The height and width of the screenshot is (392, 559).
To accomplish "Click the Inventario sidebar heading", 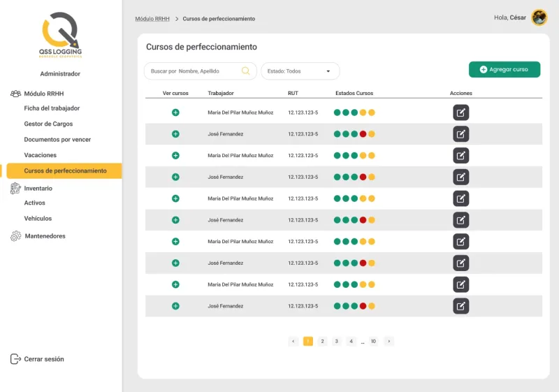I will click(38, 189).
